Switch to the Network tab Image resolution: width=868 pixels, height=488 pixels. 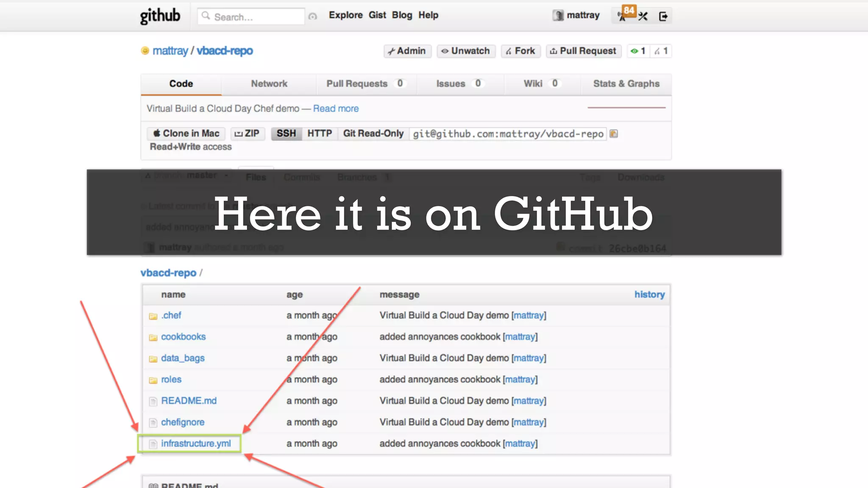[269, 84]
